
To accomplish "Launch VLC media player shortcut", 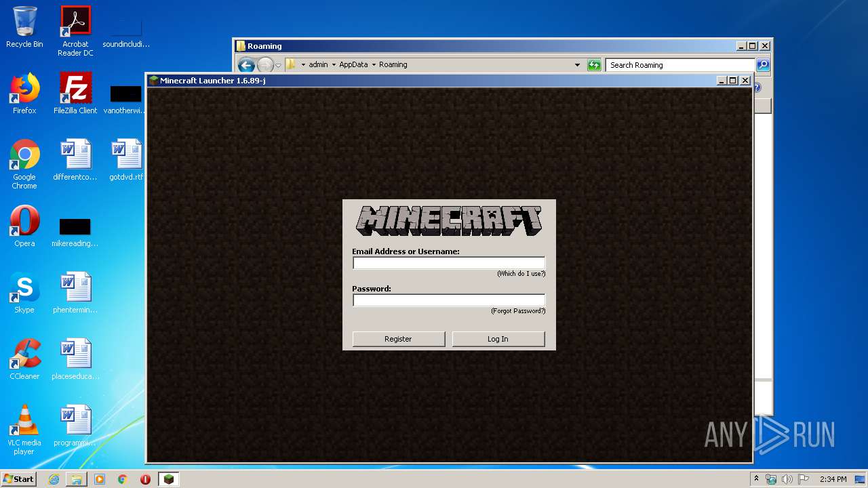I will [x=24, y=430].
